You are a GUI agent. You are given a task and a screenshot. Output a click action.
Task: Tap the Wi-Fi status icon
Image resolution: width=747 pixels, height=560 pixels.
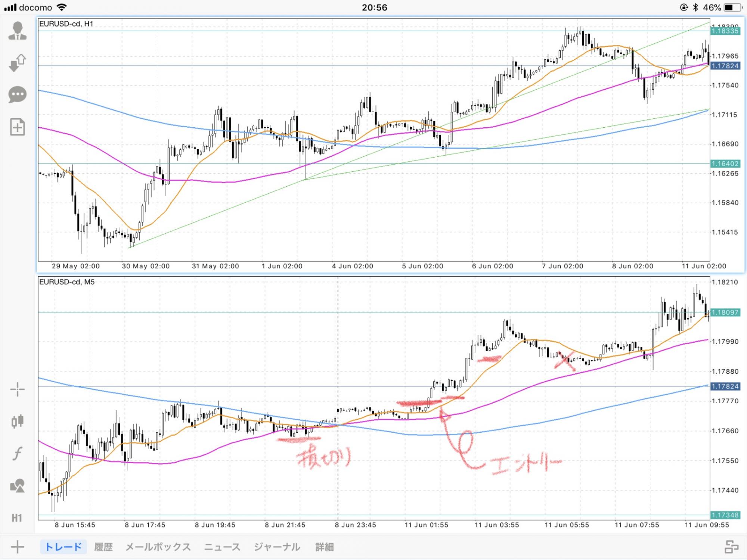[62, 7]
